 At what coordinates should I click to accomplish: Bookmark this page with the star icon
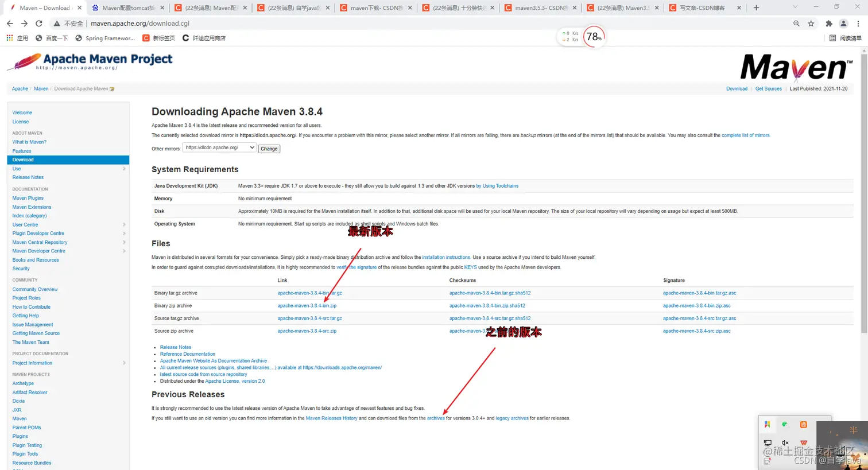811,24
